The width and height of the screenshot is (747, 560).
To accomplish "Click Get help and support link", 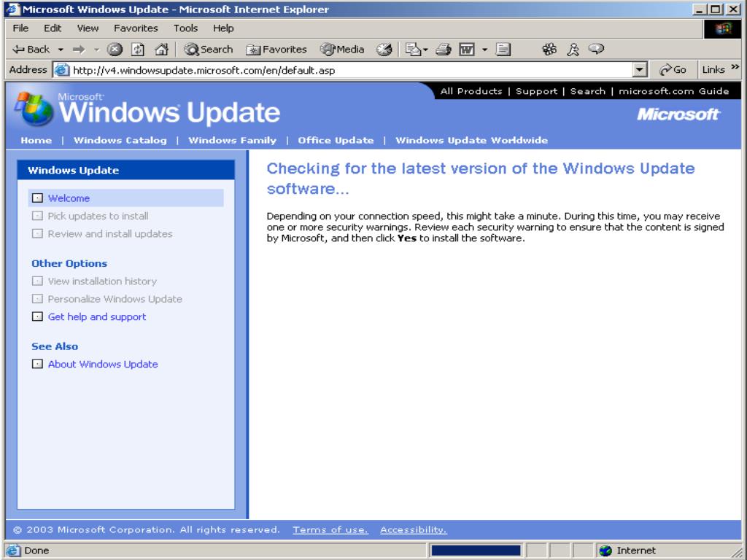I will click(x=97, y=316).
